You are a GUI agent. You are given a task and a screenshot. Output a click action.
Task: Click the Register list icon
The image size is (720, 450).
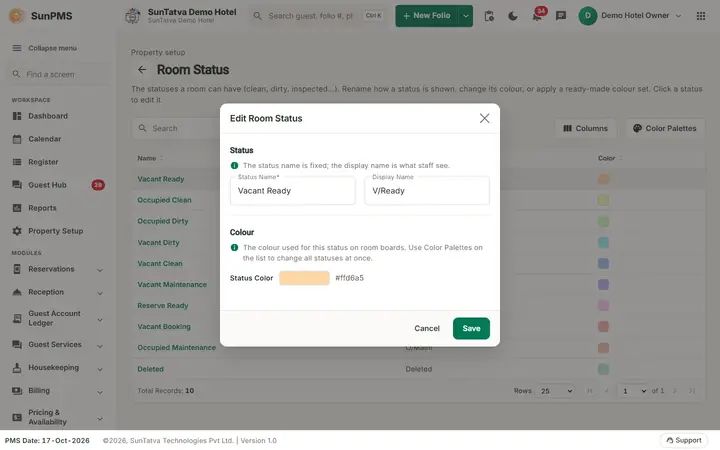click(17, 162)
